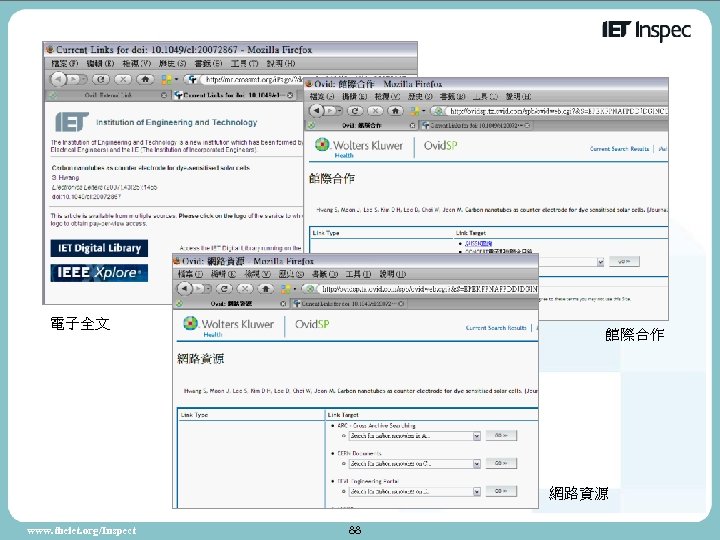Click the Wolters Kluwer Health logo in 網路資源 window
This screenshot has width=720, height=540.
pos(228,326)
